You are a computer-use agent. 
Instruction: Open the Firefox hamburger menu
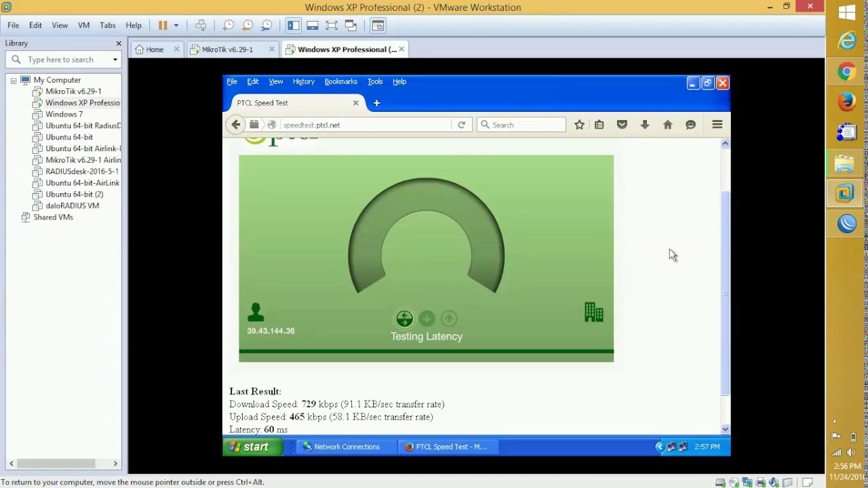tap(717, 125)
